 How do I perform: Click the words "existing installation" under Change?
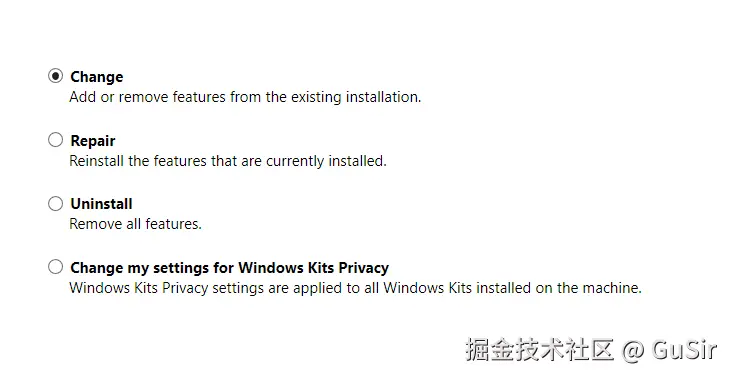tap(356, 97)
